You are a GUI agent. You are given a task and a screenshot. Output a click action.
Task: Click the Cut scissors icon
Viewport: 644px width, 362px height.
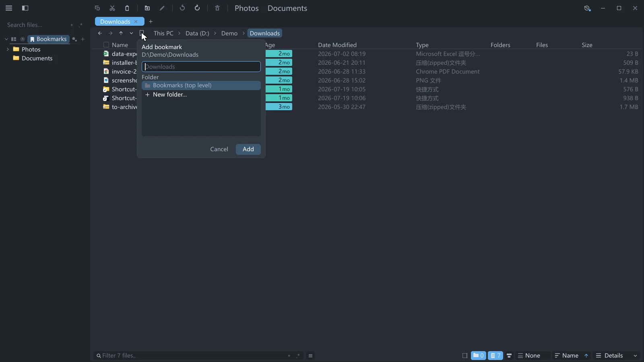pyautogui.click(x=112, y=8)
